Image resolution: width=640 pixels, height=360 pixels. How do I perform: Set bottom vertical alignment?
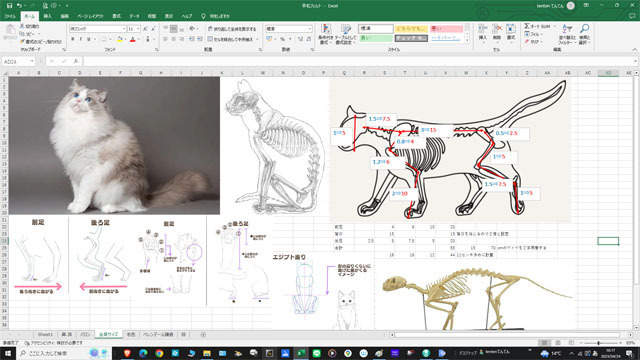coord(182,29)
